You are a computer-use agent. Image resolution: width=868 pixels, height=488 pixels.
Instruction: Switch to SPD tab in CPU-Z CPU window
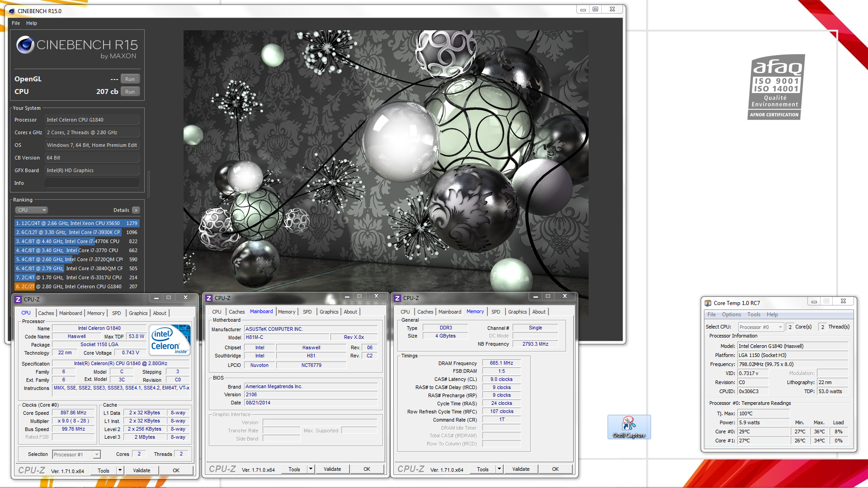click(116, 313)
